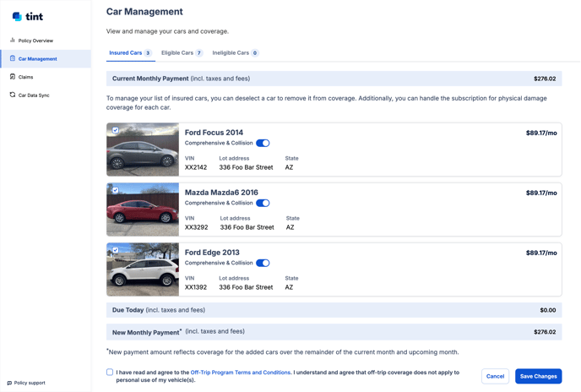Click the Claims sidebar icon
The height and width of the screenshot is (392, 581).
[x=13, y=76]
